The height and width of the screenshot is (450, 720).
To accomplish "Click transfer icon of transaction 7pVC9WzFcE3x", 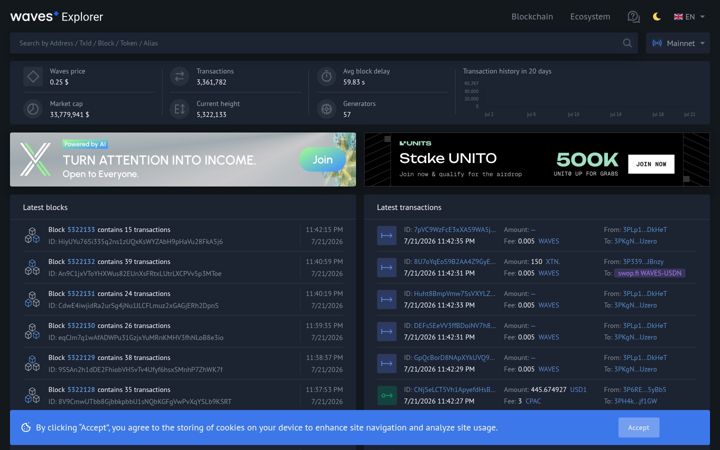I will point(387,236).
